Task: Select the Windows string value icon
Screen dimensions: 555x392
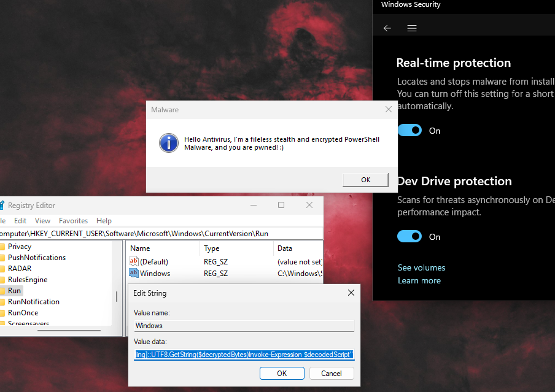Action: tap(134, 273)
